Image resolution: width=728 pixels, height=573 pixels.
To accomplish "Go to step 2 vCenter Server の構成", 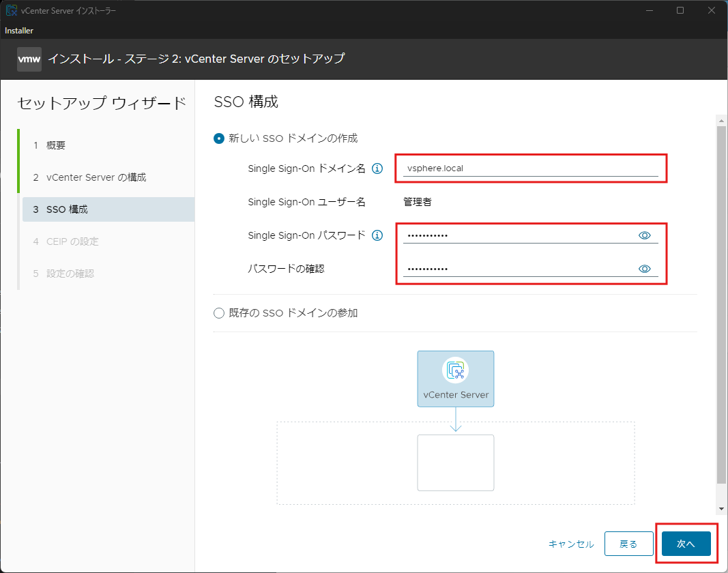I will 108,177.
